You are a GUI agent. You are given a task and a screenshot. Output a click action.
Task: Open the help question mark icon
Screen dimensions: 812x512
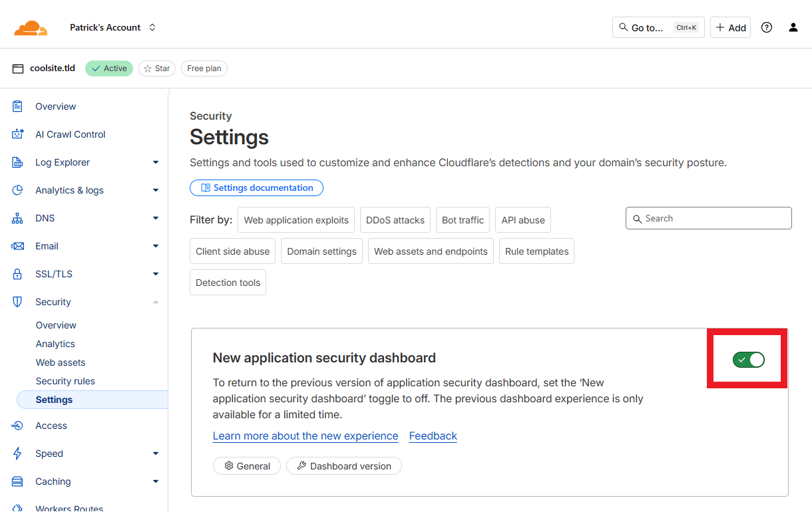coord(767,27)
